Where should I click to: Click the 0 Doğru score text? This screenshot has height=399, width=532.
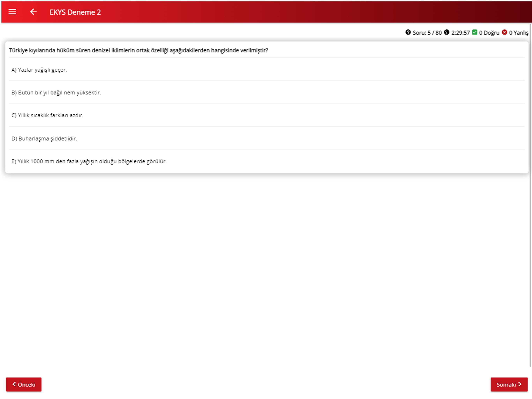(489, 33)
